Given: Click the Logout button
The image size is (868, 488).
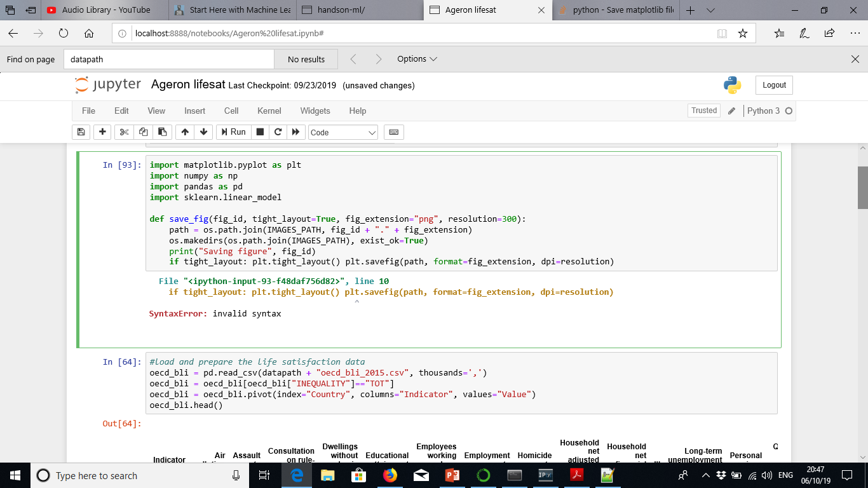Looking at the screenshot, I should click(x=773, y=85).
